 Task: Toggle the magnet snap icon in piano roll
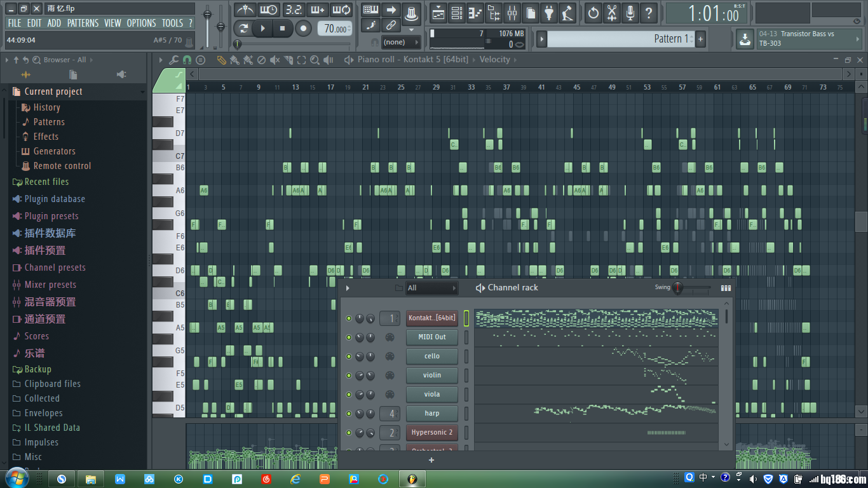click(x=187, y=60)
